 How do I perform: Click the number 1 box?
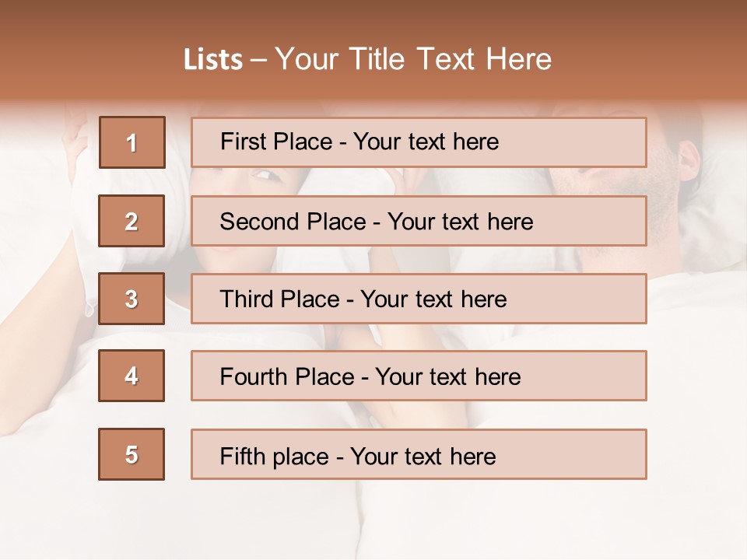click(132, 142)
